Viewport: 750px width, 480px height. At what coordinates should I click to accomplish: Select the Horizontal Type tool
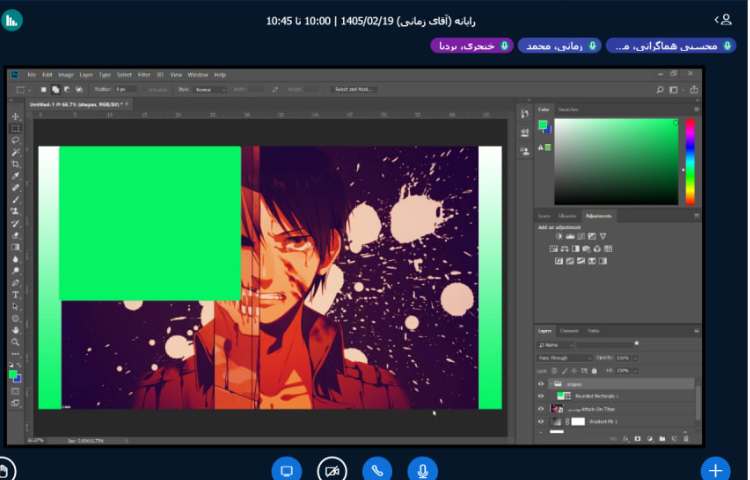coord(16,295)
